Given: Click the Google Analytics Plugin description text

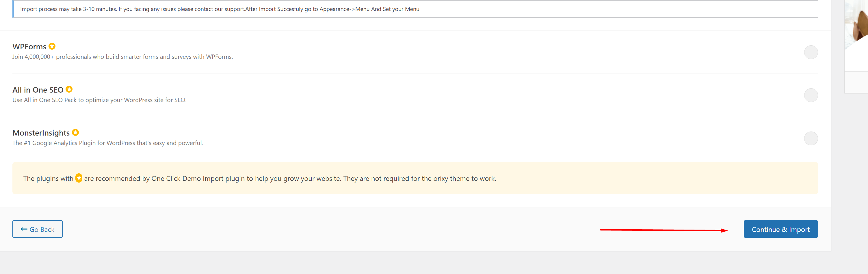Looking at the screenshot, I should [x=108, y=143].
